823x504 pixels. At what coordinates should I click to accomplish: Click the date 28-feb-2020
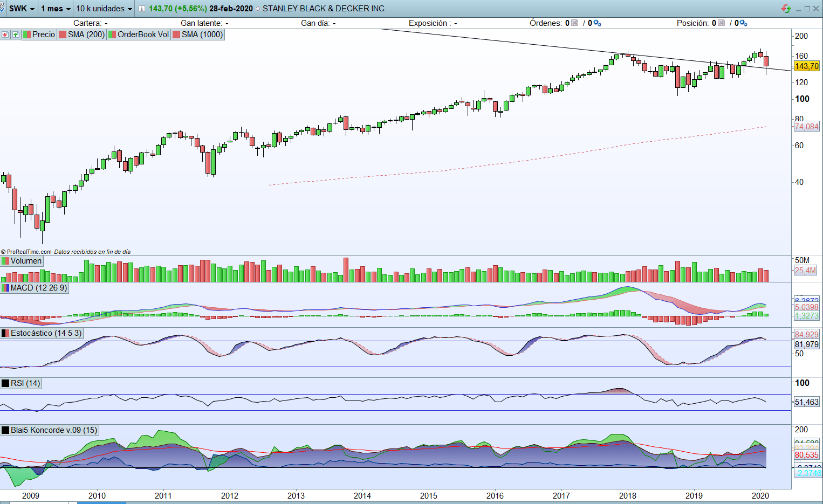click(x=231, y=9)
